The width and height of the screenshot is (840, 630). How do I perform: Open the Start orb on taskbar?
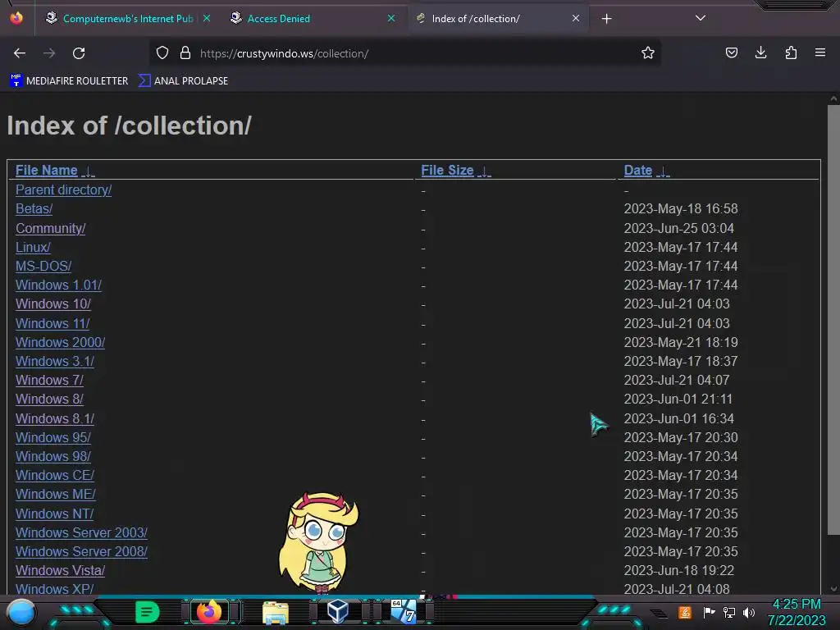tap(21, 612)
